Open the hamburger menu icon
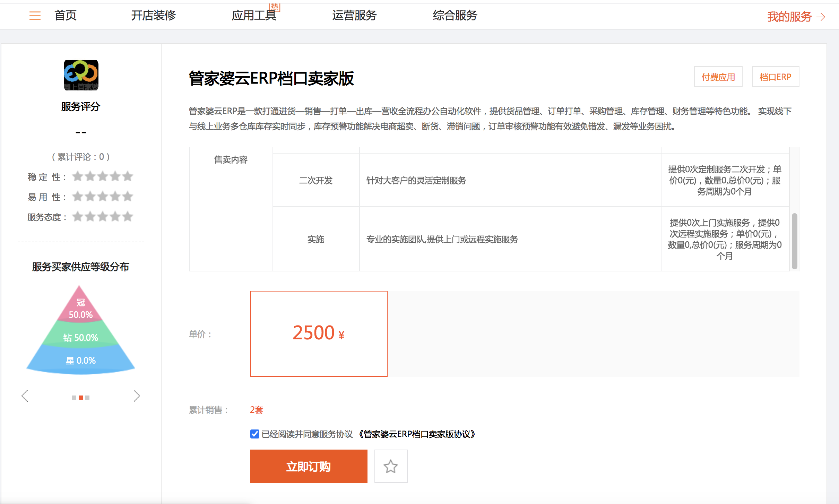 coord(35,16)
